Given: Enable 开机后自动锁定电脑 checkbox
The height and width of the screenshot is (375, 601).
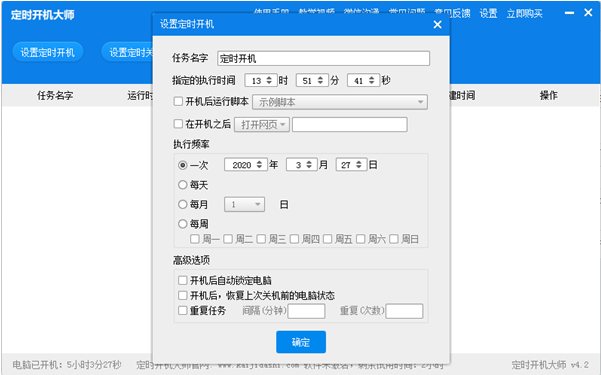Looking at the screenshot, I should point(183,280).
